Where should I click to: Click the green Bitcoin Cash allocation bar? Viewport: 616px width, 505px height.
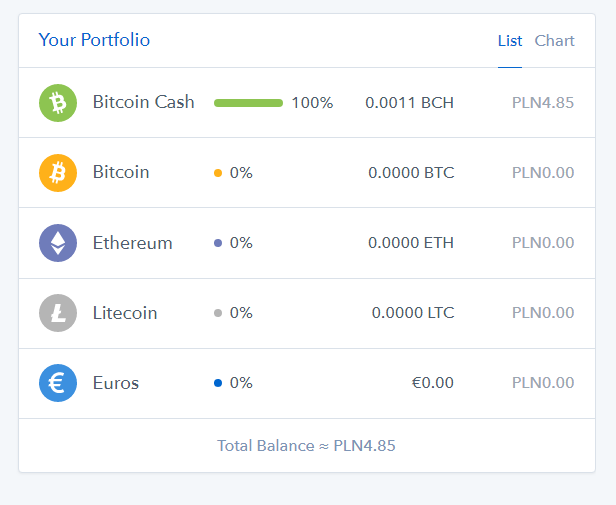coord(248,103)
